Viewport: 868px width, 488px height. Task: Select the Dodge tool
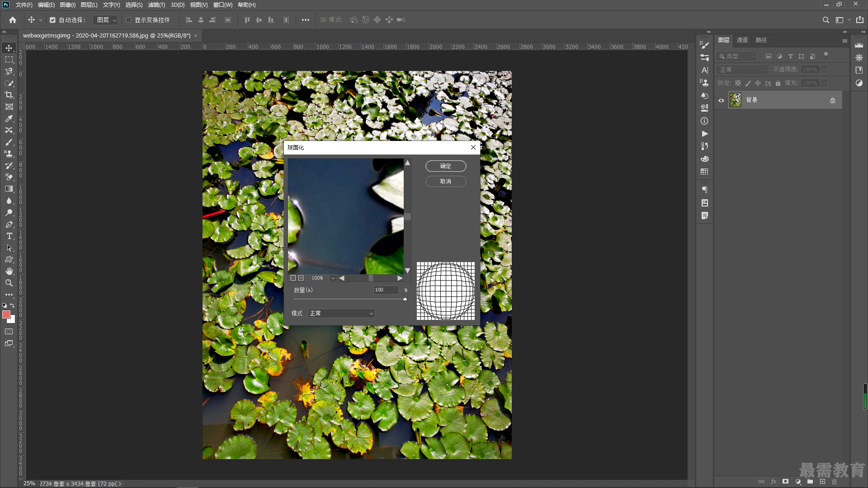point(9,212)
